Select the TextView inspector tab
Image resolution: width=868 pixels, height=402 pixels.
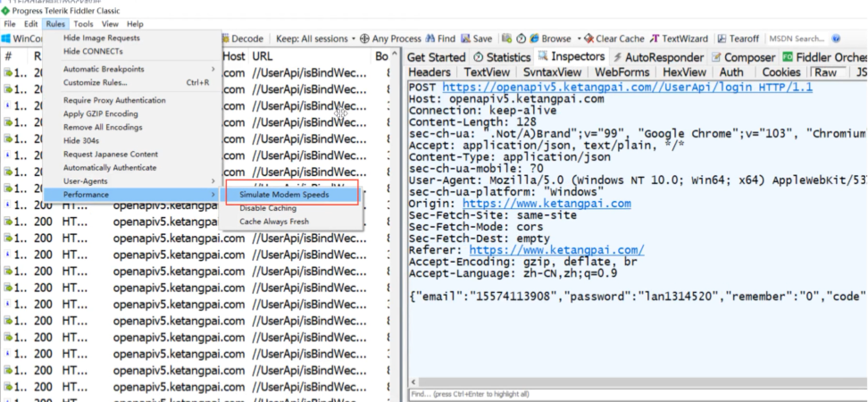pyautogui.click(x=487, y=72)
